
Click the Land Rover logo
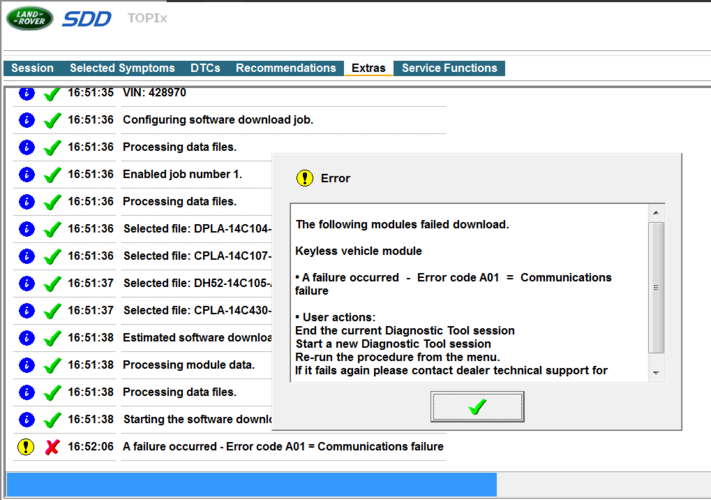30,18
